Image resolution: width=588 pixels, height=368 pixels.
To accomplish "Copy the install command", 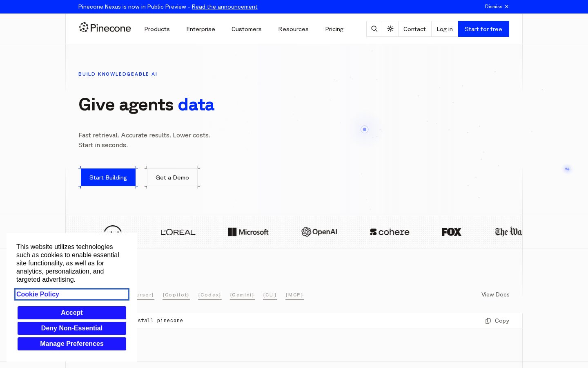I will coord(497,321).
